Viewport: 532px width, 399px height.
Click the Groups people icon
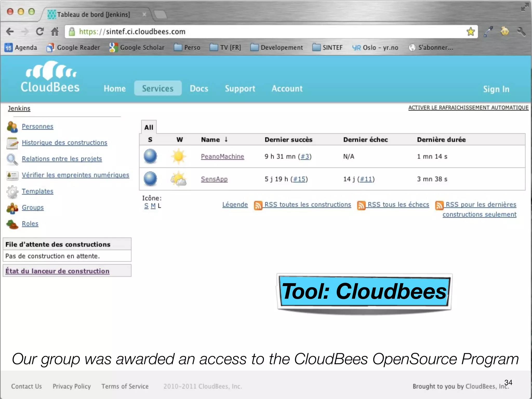[12, 208]
